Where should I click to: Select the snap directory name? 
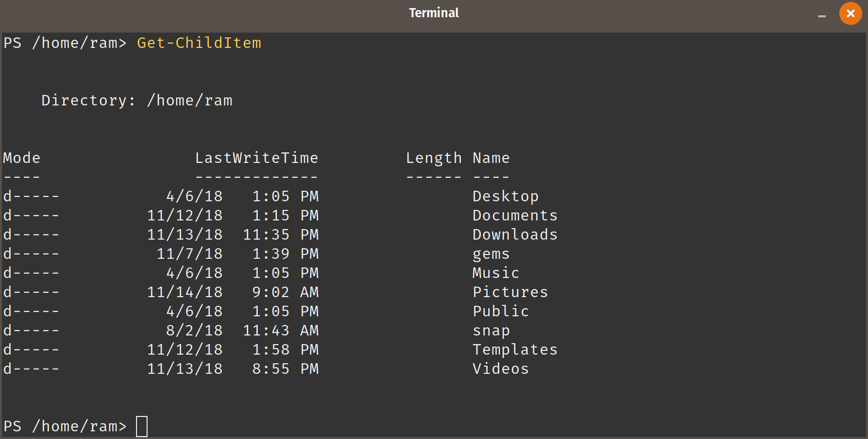[x=491, y=331]
